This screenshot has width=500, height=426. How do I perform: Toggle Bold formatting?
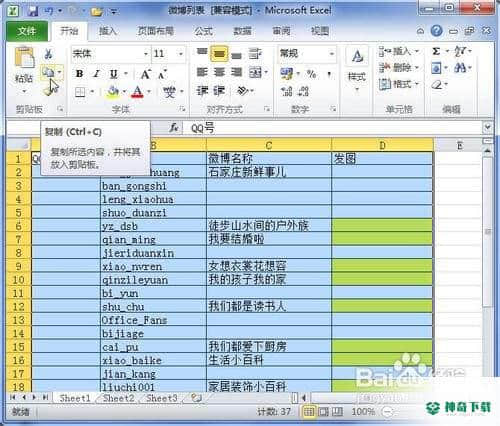click(x=79, y=73)
